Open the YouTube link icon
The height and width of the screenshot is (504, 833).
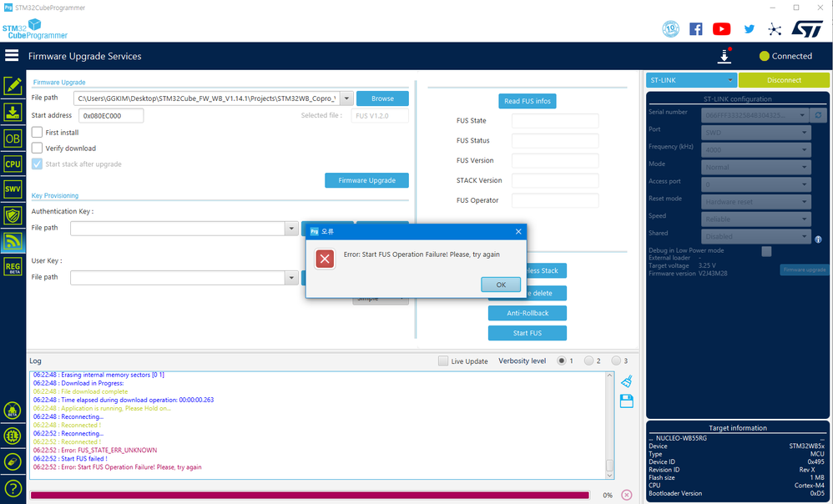(721, 28)
